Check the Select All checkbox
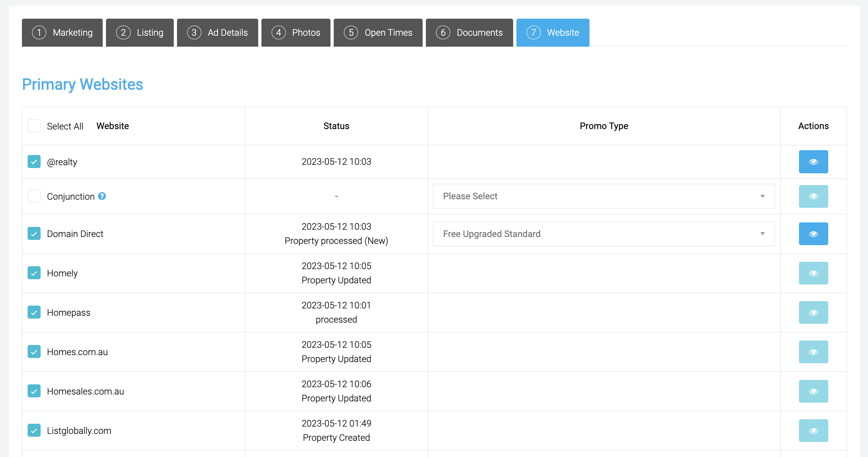 tap(34, 126)
